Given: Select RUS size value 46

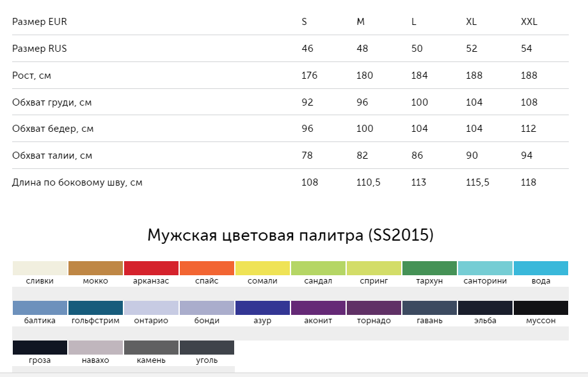Looking at the screenshot, I should point(307,49).
